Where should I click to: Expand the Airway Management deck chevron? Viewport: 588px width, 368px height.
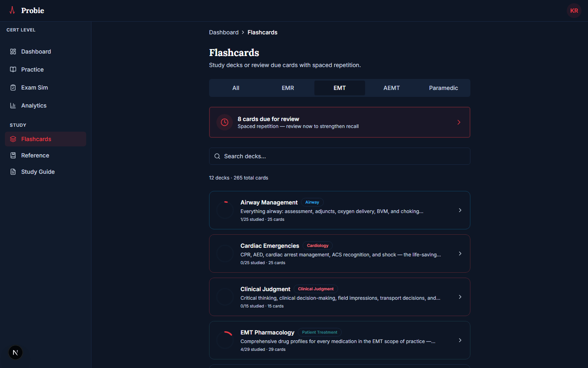click(x=460, y=210)
